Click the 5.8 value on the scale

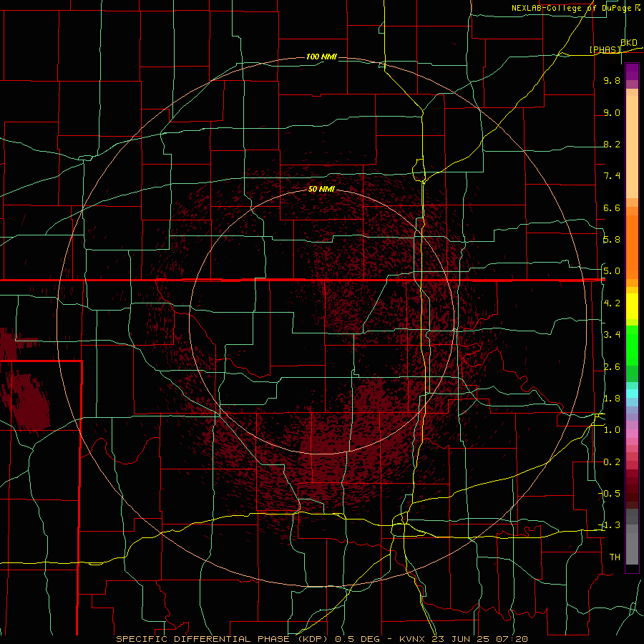tap(612, 240)
